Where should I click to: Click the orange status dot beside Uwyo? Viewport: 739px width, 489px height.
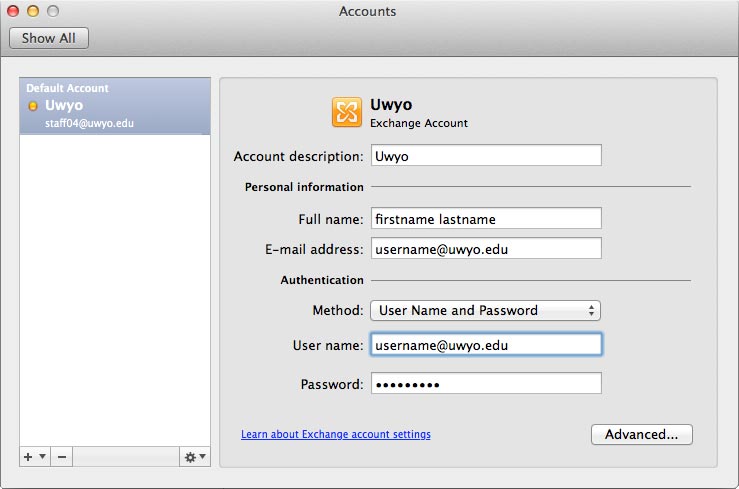[x=33, y=106]
